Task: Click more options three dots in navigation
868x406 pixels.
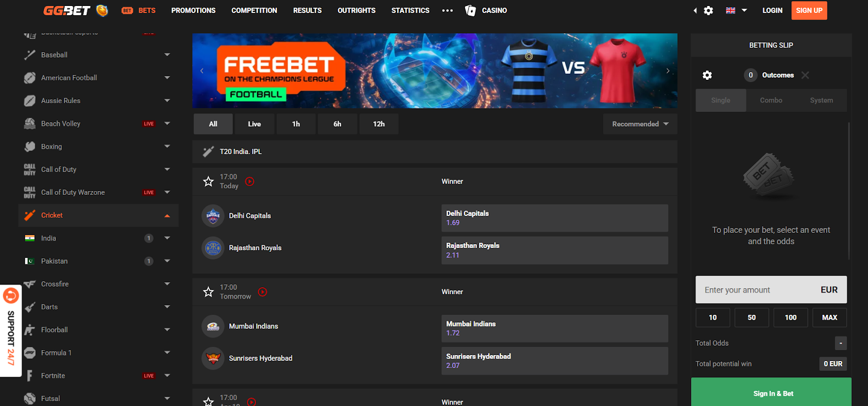Action: [x=447, y=10]
